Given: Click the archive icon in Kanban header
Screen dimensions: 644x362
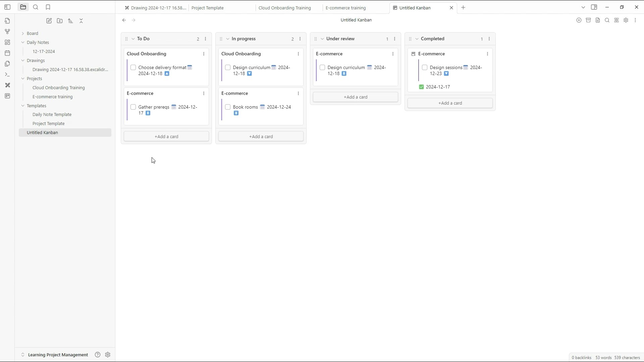Looking at the screenshot, I should coord(588,20).
